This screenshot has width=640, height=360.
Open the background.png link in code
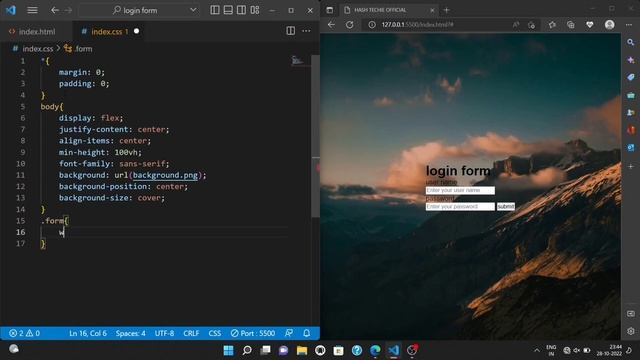pos(165,175)
